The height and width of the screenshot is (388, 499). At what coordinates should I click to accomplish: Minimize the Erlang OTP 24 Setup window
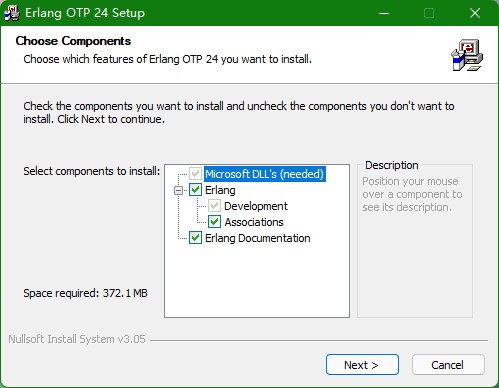click(384, 13)
